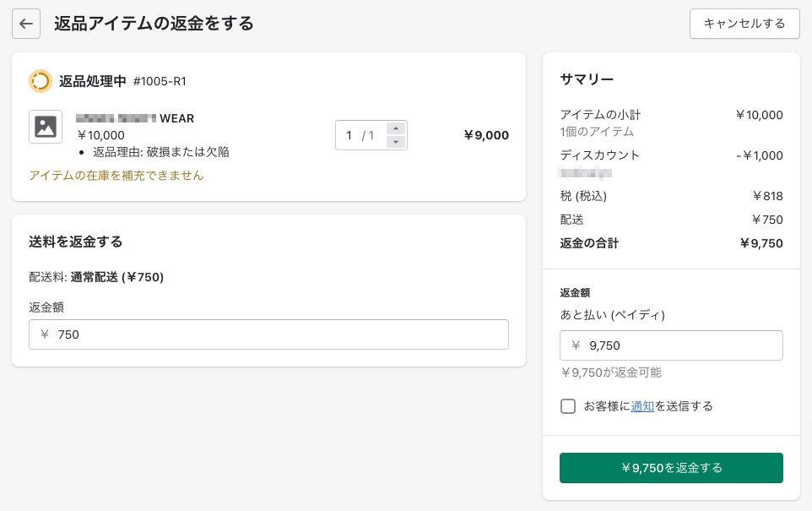Click the 送料を返金する section heading
The width and height of the screenshot is (812, 511).
[76, 242]
